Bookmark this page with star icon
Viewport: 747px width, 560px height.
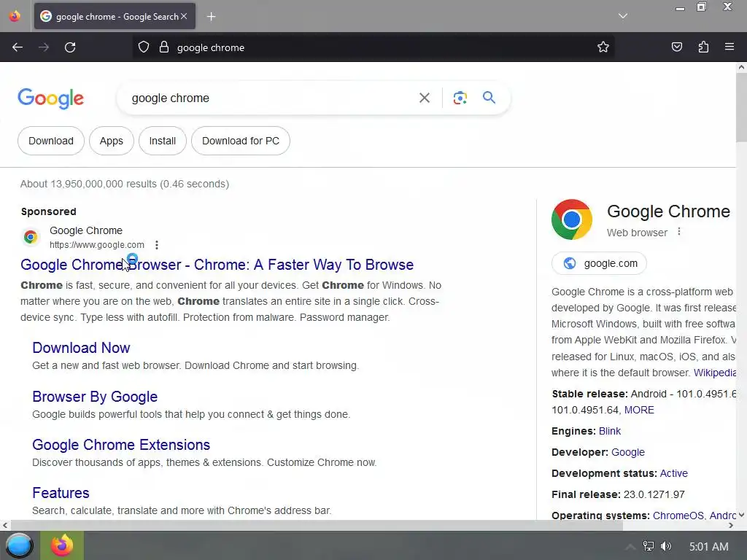click(603, 47)
